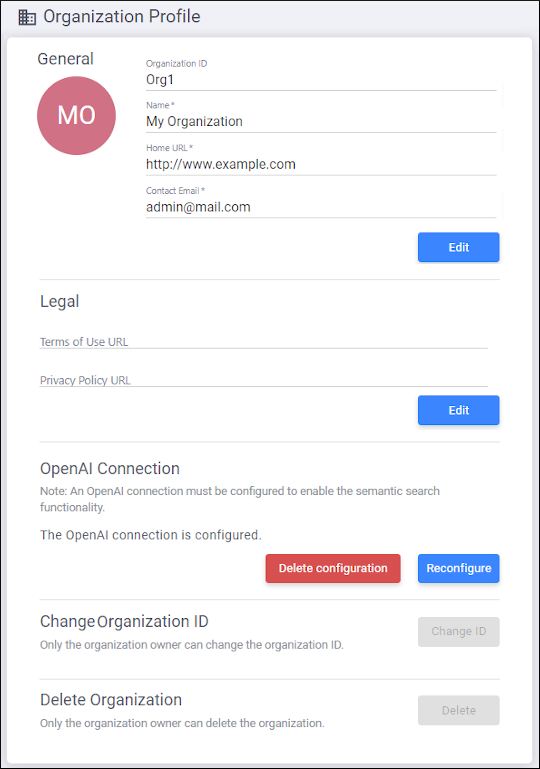
Task: Edit the General section details
Action: [459, 247]
